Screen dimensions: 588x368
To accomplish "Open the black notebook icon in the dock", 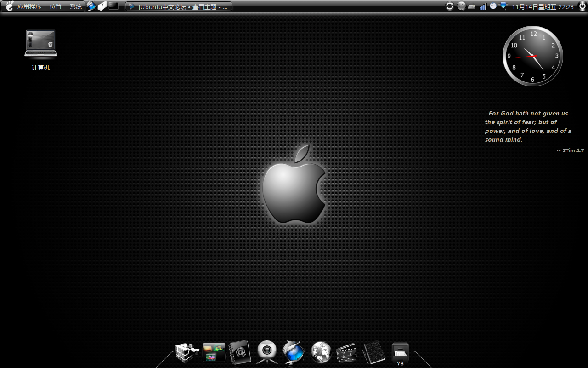I will pyautogui.click(x=374, y=353).
